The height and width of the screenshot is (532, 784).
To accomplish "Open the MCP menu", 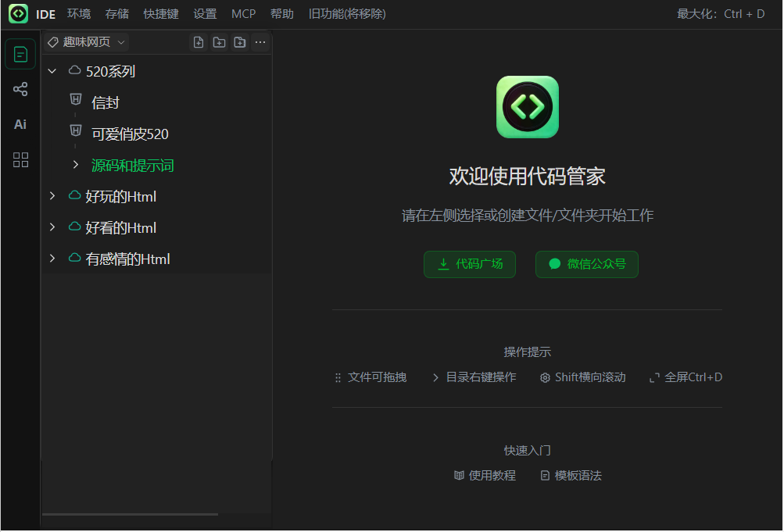I will [x=244, y=14].
